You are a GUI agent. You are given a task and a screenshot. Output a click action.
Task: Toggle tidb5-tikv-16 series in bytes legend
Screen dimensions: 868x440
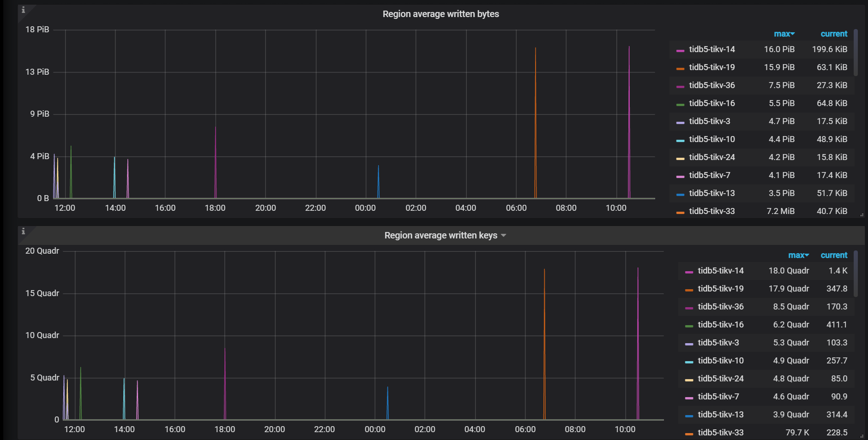tap(712, 103)
